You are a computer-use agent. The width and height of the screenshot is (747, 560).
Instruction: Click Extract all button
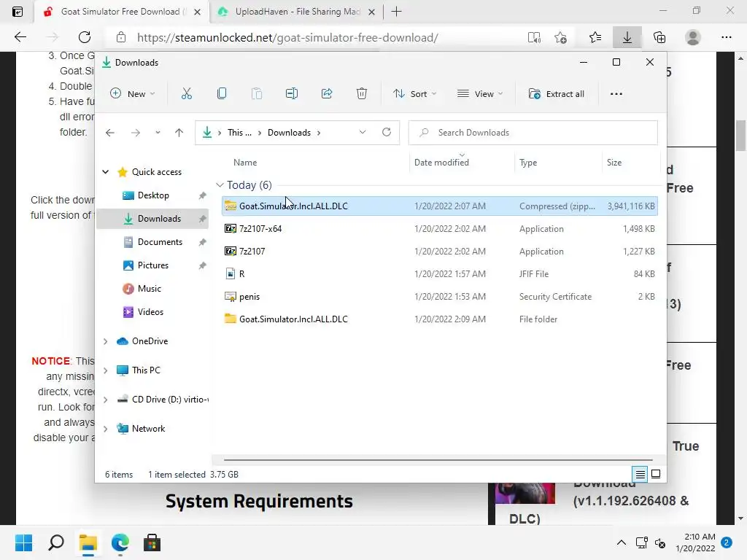[x=556, y=94]
